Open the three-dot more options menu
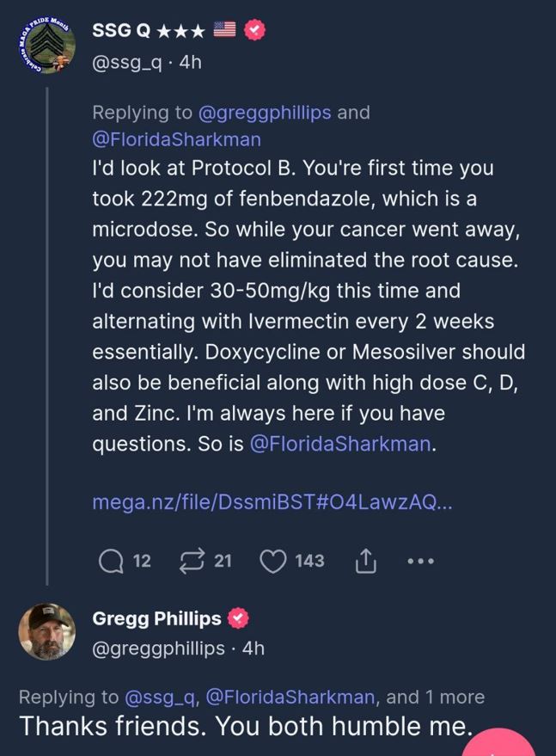This screenshot has height=756, width=556. 420,561
